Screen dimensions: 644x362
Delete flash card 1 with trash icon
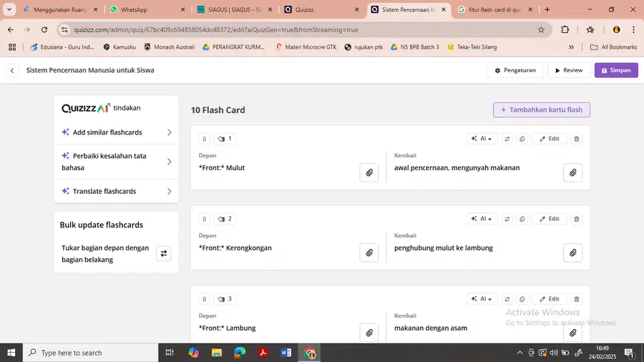576,139
